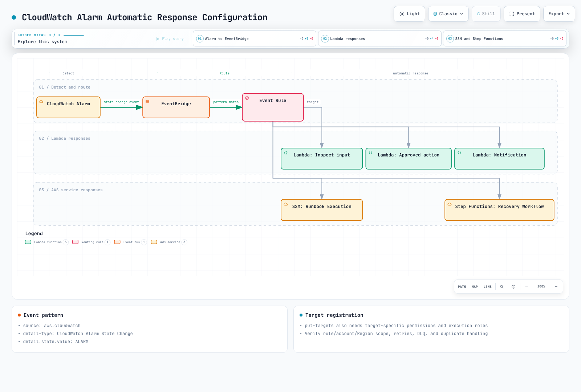Toggle the Light theme button

click(x=409, y=14)
